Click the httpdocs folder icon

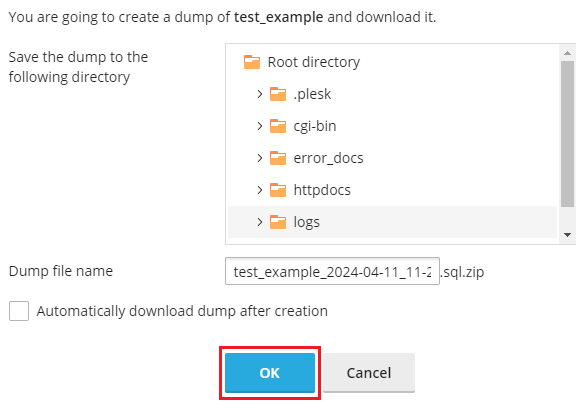(x=278, y=190)
